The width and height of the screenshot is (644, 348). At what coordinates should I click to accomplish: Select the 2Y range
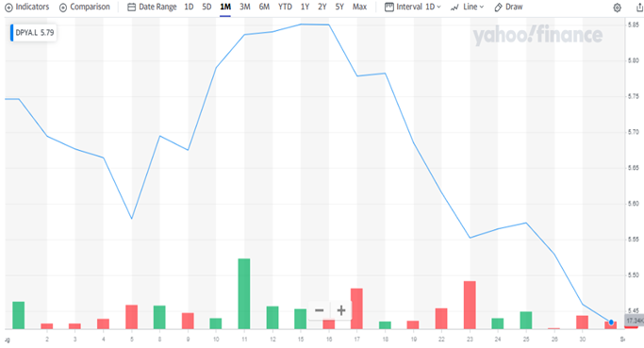point(322,7)
